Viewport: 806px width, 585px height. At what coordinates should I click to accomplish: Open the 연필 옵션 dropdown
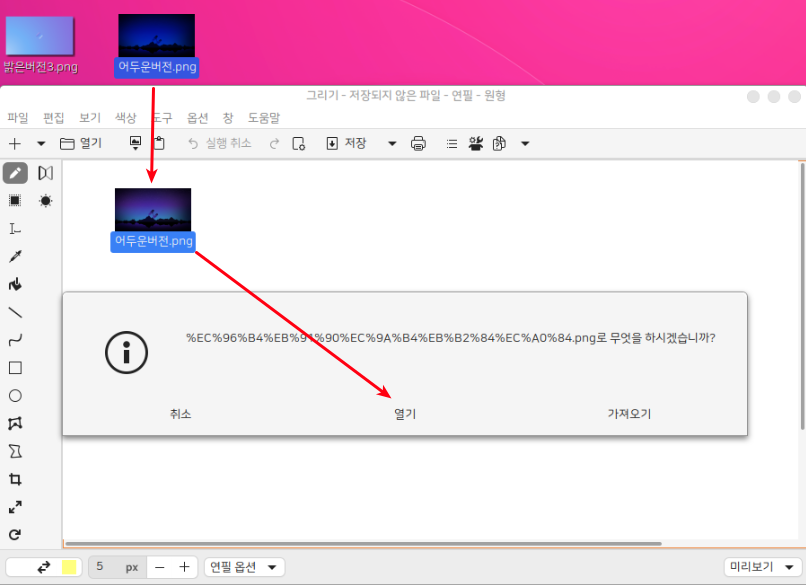244,567
